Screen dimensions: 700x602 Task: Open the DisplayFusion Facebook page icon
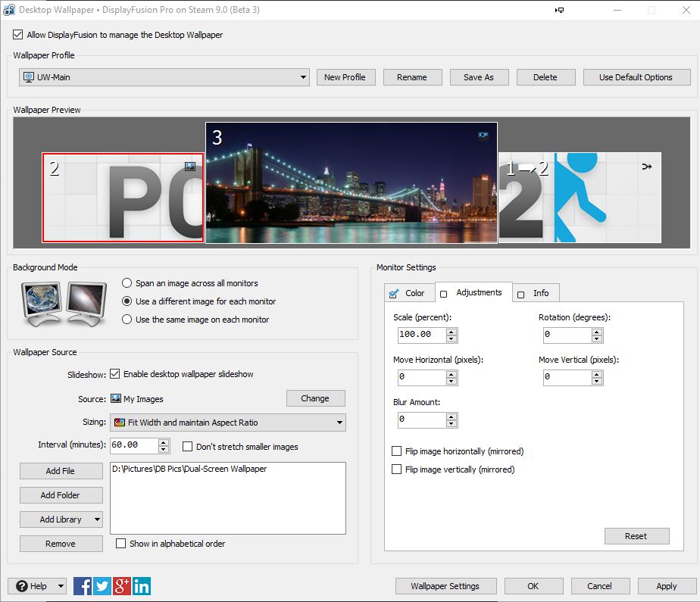click(83, 585)
